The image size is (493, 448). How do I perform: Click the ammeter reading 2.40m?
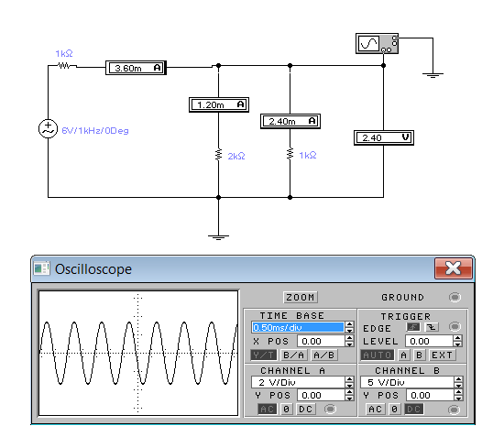pyautogui.click(x=290, y=121)
